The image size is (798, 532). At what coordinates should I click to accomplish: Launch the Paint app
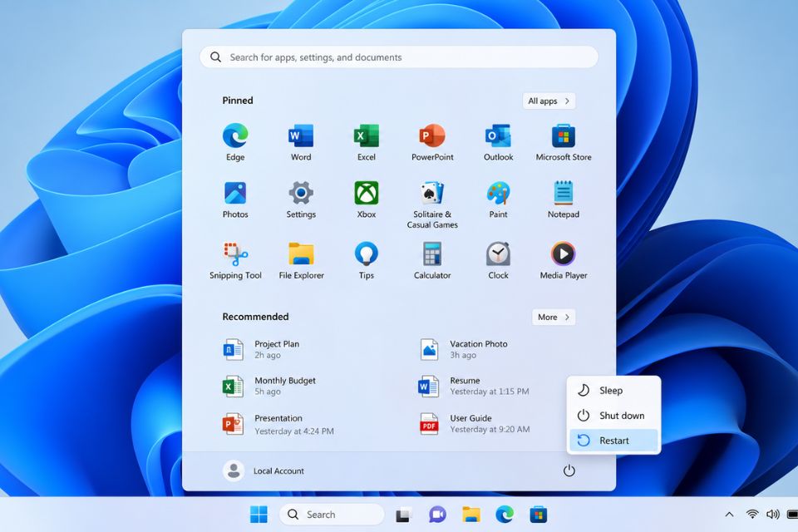point(498,199)
